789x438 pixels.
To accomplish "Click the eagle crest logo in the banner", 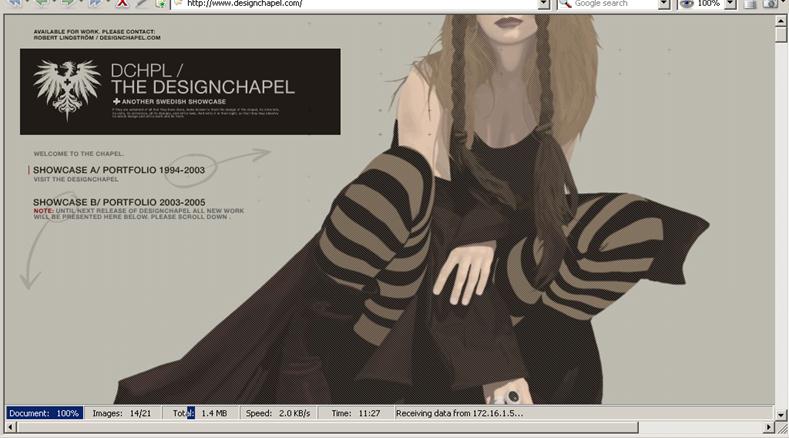I will tap(67, 90).
